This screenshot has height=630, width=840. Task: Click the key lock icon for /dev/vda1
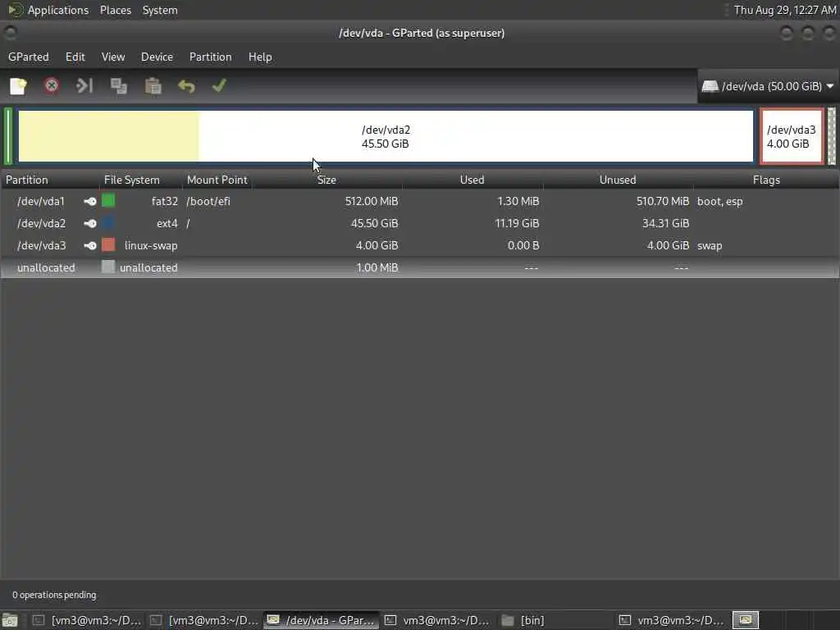90,202
